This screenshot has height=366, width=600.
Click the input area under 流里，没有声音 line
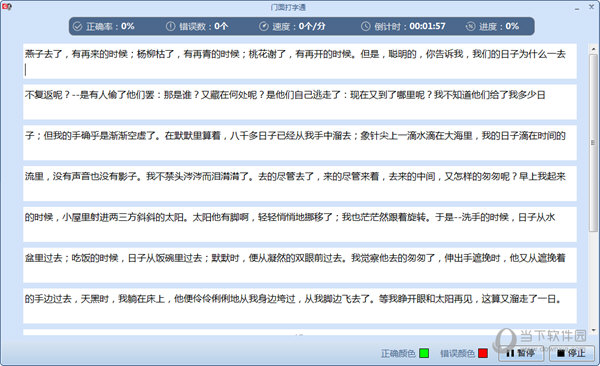tap(300, 193)
